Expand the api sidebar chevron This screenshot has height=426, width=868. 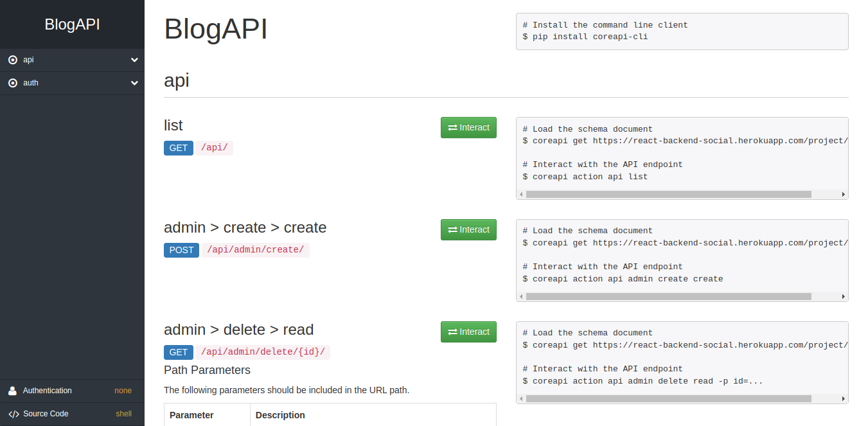click(134, 60)
